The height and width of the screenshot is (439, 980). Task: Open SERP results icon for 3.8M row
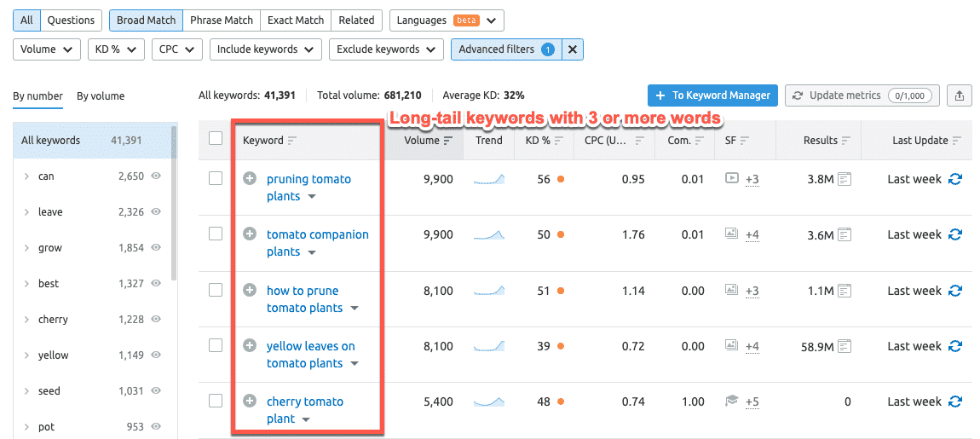coord(845,179)
